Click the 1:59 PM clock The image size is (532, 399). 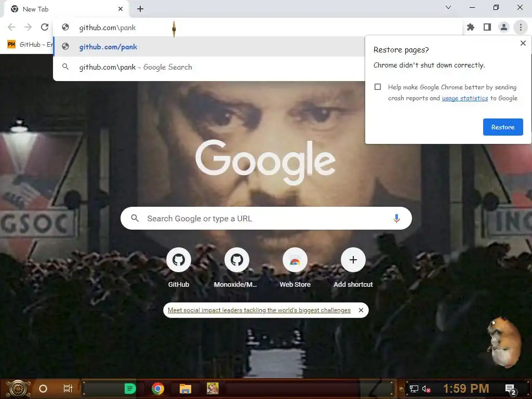tap(466, 389)
